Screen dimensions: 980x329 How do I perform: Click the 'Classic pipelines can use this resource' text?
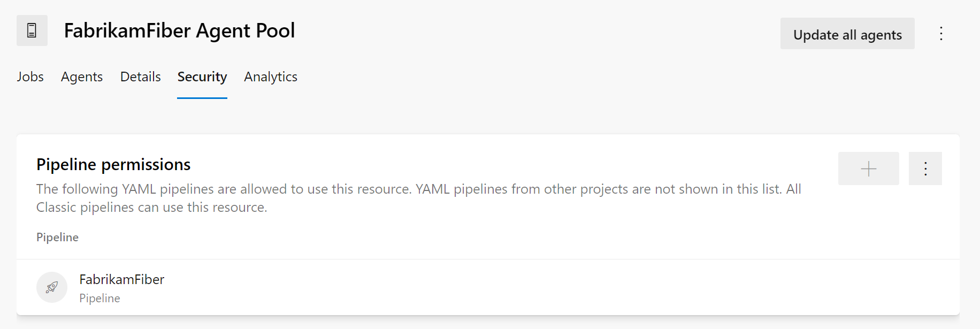151,208
